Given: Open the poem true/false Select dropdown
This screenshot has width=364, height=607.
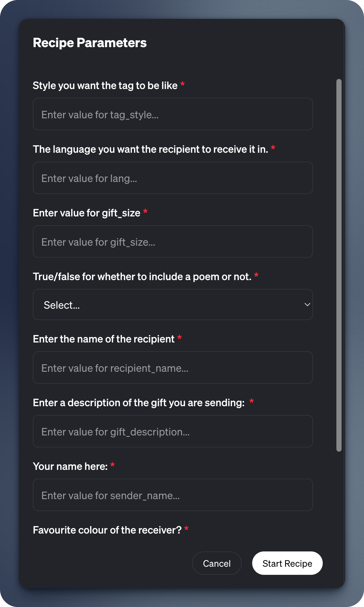Looking at the screenshot, I should pos(173,305).
